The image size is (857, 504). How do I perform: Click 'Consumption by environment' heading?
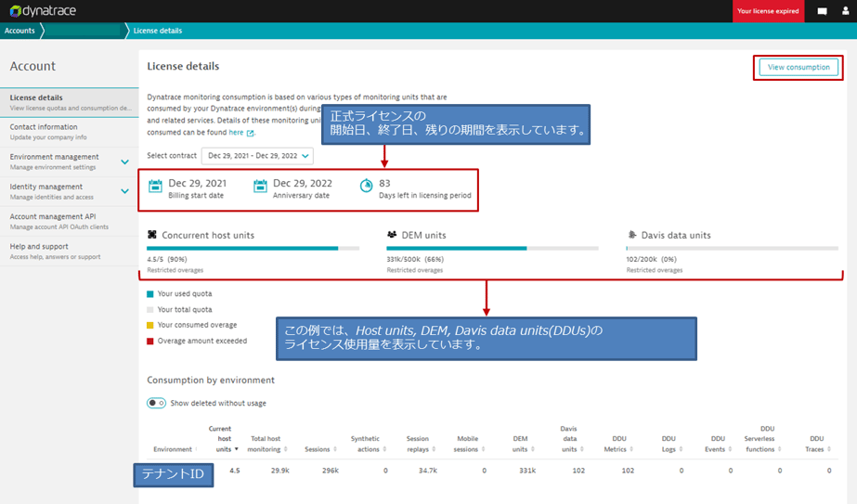pyautogui.click(x=211, y=380)
